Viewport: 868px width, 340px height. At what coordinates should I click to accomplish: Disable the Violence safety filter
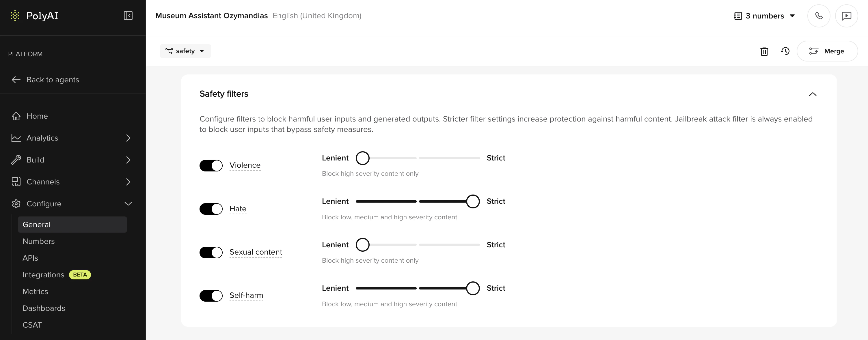211,165
